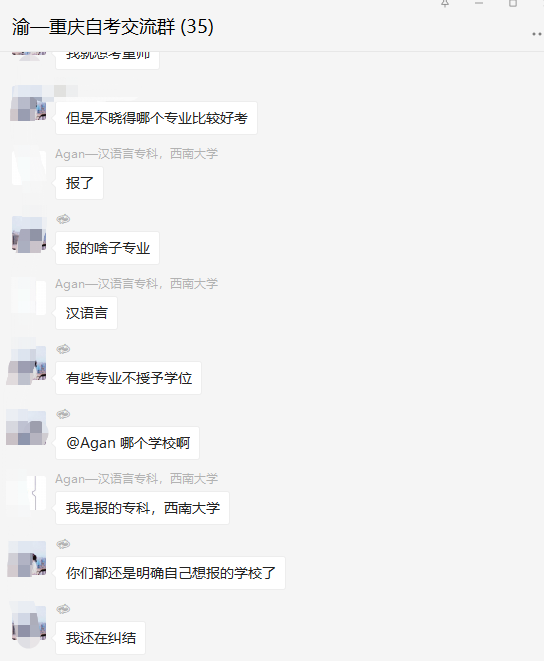Minimize the chat window
Viewport: 544px width, 661px height.
coord(479,3)
